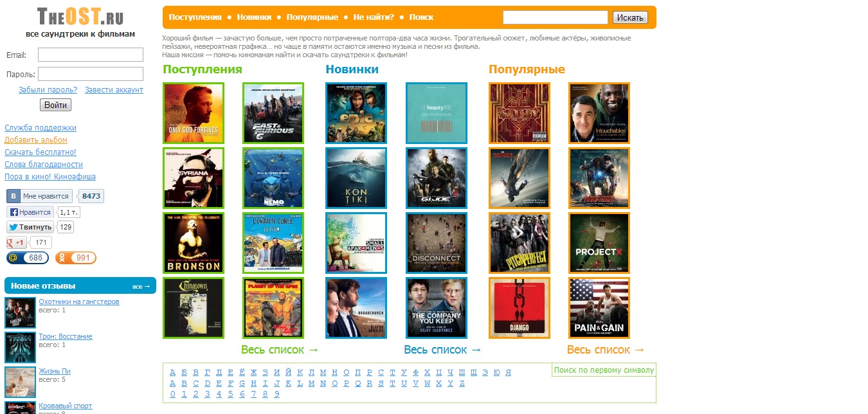Select the Syriana soundtrack cover

tap(194, 178)
